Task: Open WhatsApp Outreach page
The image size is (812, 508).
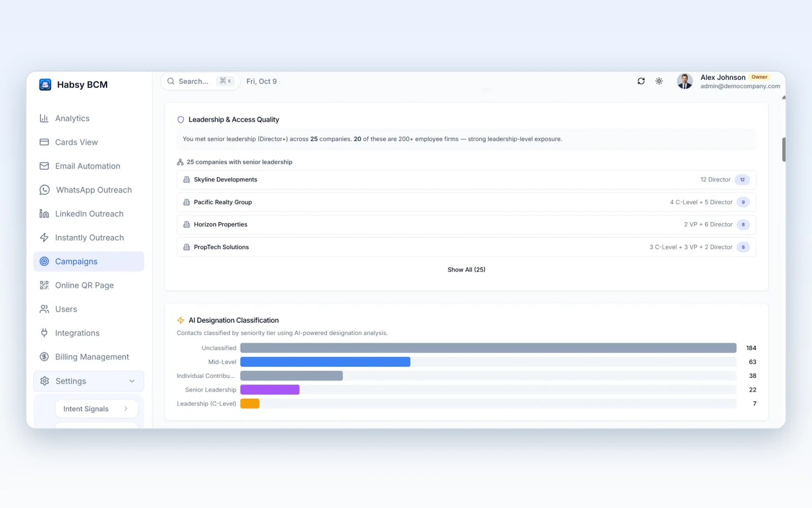Action: [x=89, y=190]
